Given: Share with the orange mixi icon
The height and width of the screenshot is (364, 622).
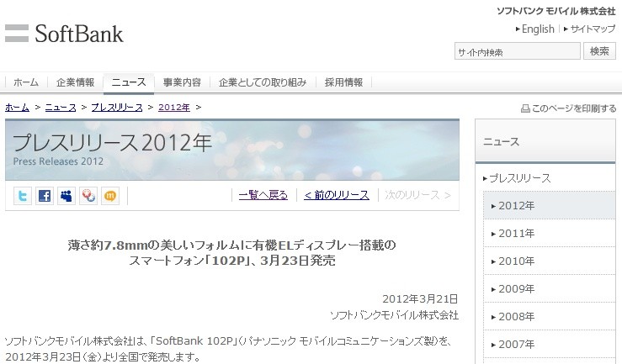Looking at the screenshot, I should coord(110,196).
